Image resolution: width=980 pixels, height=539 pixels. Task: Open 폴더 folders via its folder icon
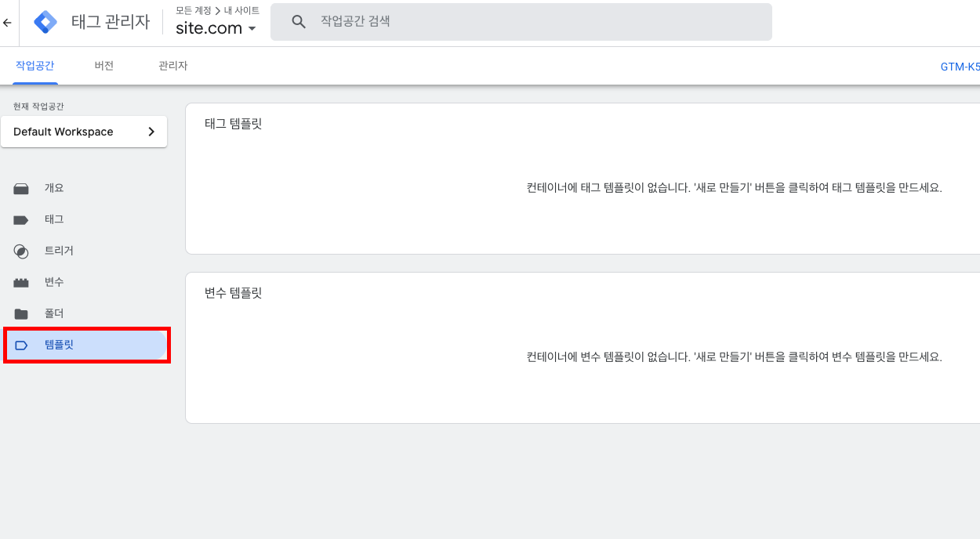click(21, 314)
